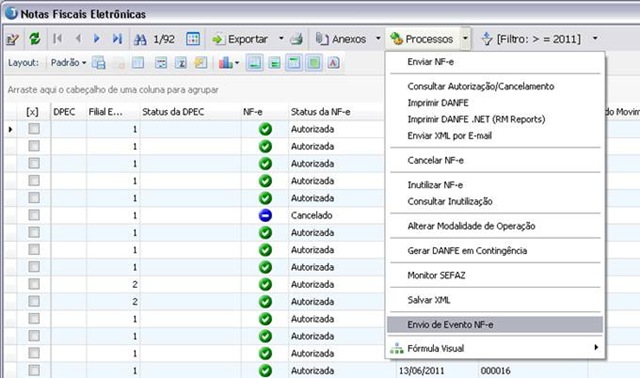Viewport: 640px width, 378px height.
Task: Go to previous record arrow
Action: pyautogui.click(x=78, y=39)
